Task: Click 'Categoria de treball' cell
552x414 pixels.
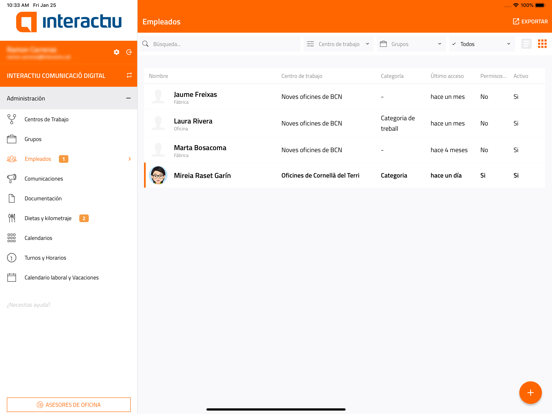Action: (x=398, y=123)
